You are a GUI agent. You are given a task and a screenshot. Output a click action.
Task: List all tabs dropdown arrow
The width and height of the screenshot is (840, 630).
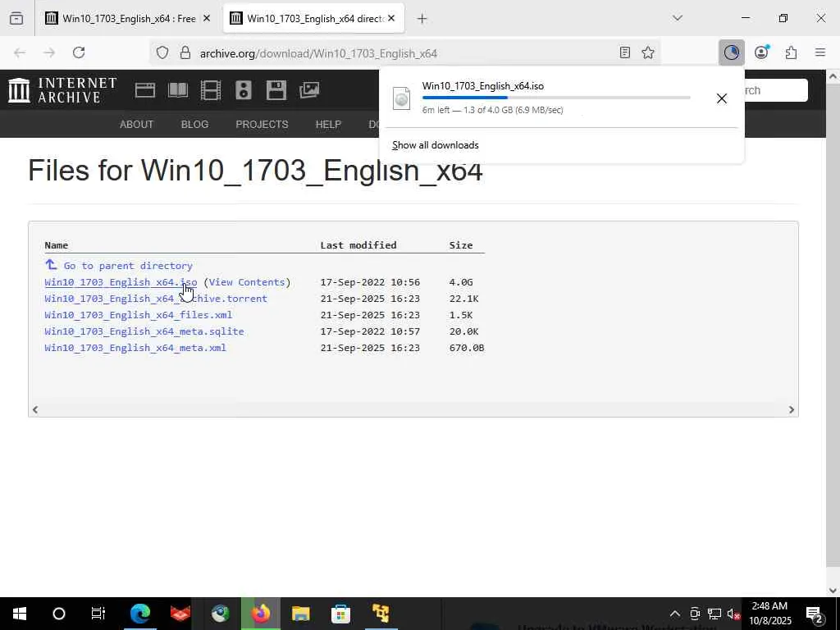pos(677,18)
